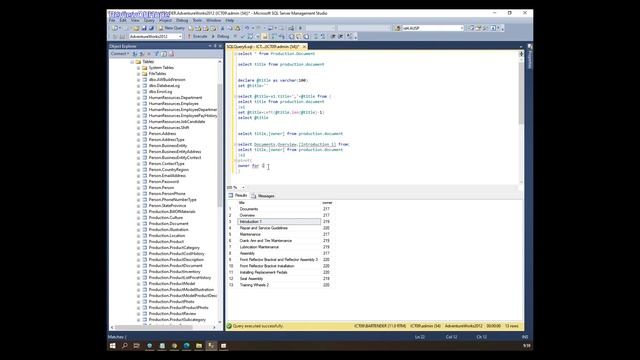The image size is (640, 360).
Task: Click the title column header in results
Action: 279,203
